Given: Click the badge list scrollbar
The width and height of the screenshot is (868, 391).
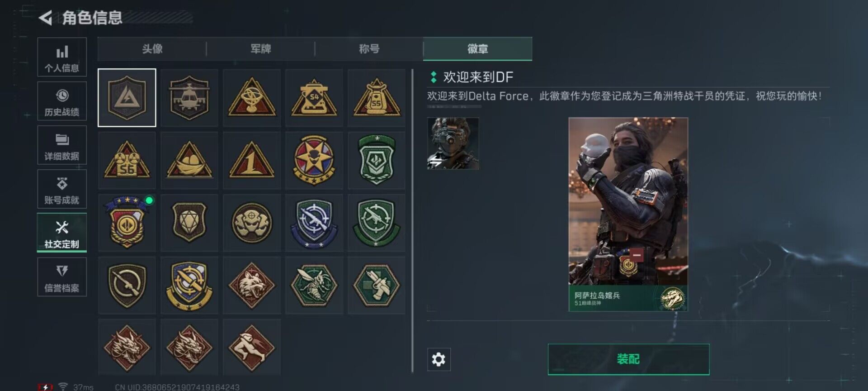Looking at the screenshot, I should pos(412,221).
